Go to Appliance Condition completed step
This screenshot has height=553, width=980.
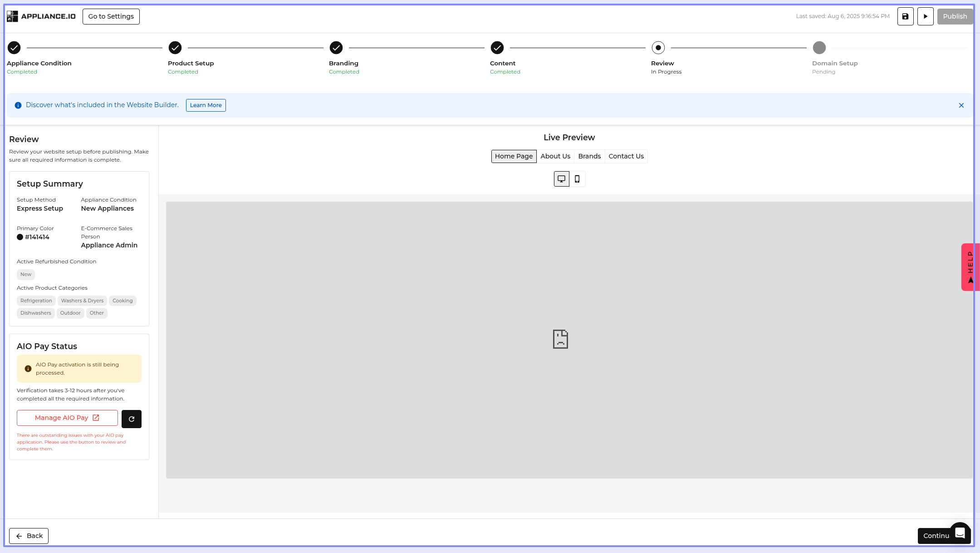[x=14, y=48]
